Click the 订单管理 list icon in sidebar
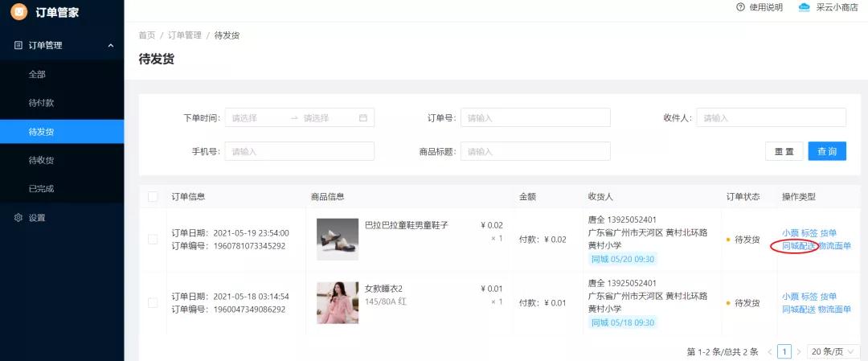Screen dimensions: 868x361 coord(18,45)
